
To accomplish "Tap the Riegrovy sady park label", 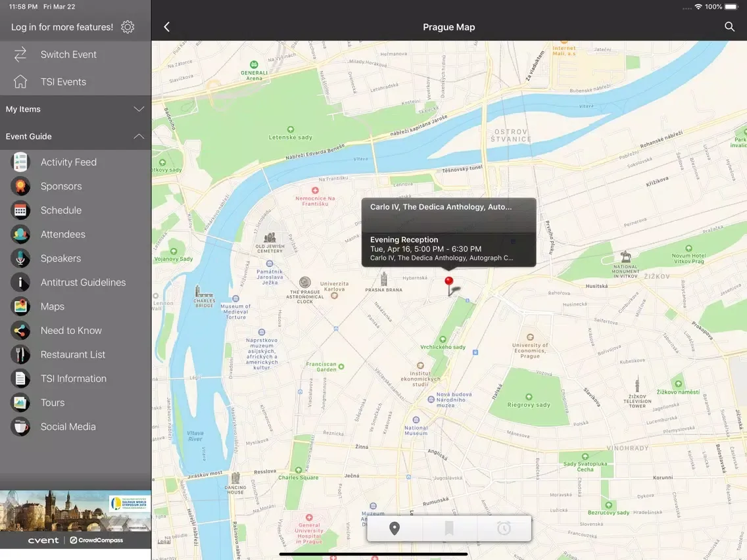I will (x=528, y=405).
